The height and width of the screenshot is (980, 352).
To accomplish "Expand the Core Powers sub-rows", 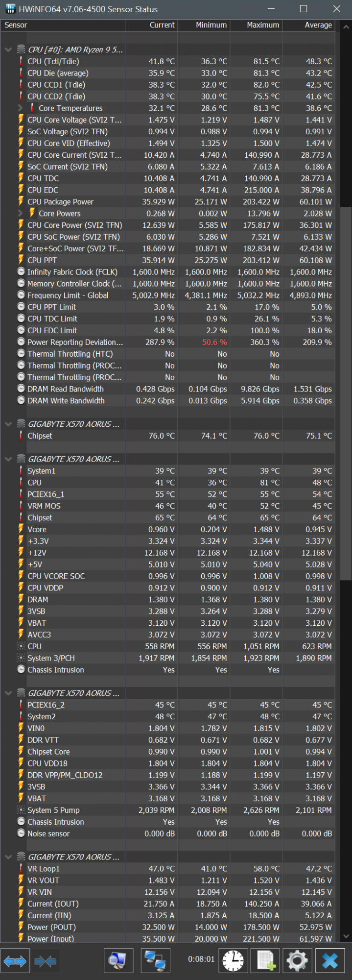I will pos(20,213).
